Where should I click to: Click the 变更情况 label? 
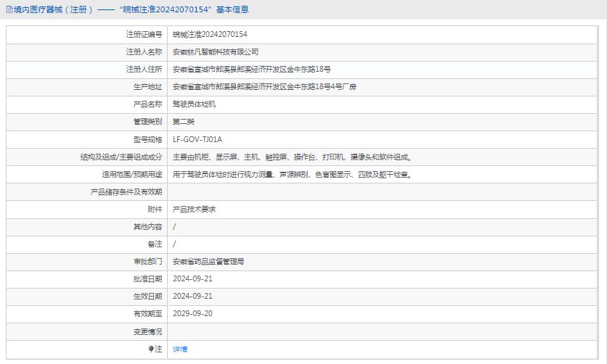coord(148,331)
